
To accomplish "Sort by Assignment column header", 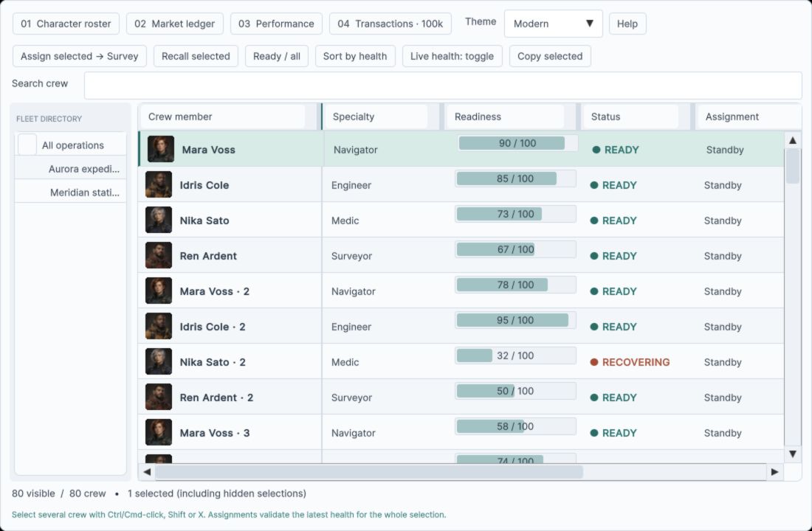I will 749,117.
